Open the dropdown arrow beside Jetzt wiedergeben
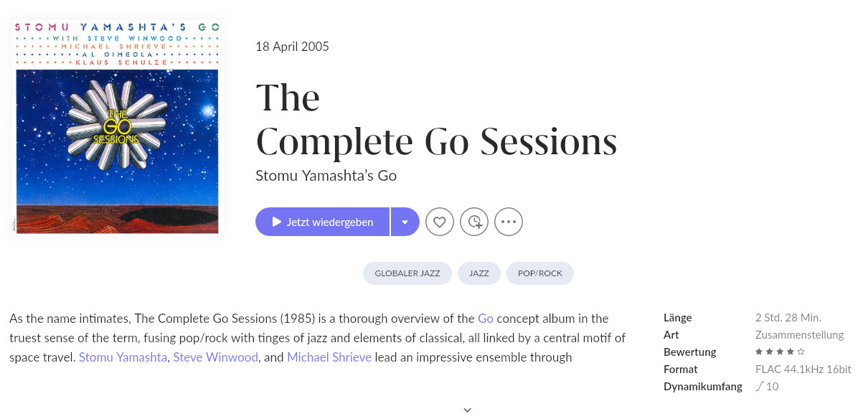 click(405, 222)
